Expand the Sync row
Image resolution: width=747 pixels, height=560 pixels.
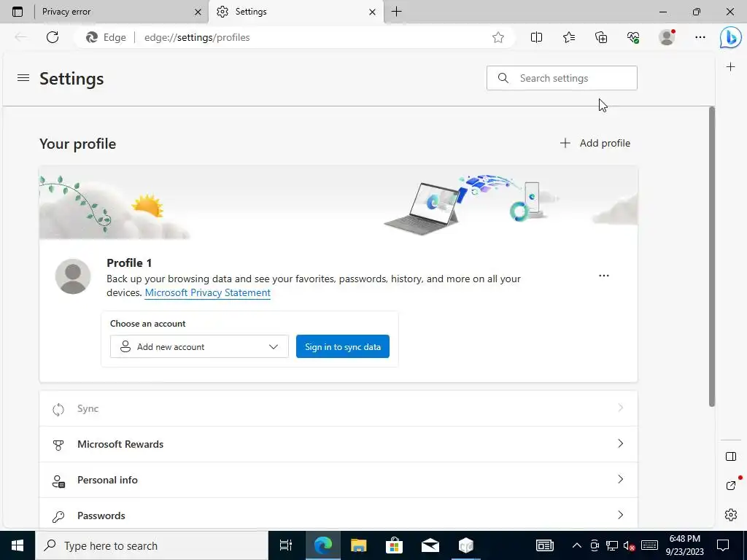(x=338, y=408)
